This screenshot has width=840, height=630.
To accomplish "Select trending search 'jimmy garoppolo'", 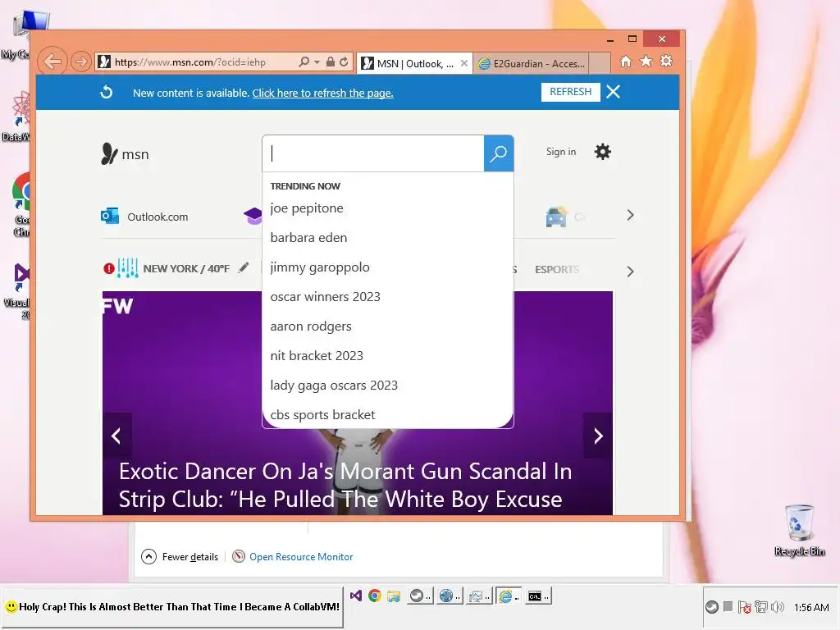I will (320, 267).
